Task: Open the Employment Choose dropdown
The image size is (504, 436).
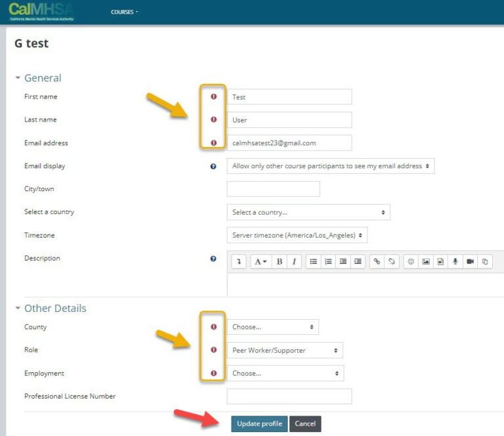Action: (285, 374)
